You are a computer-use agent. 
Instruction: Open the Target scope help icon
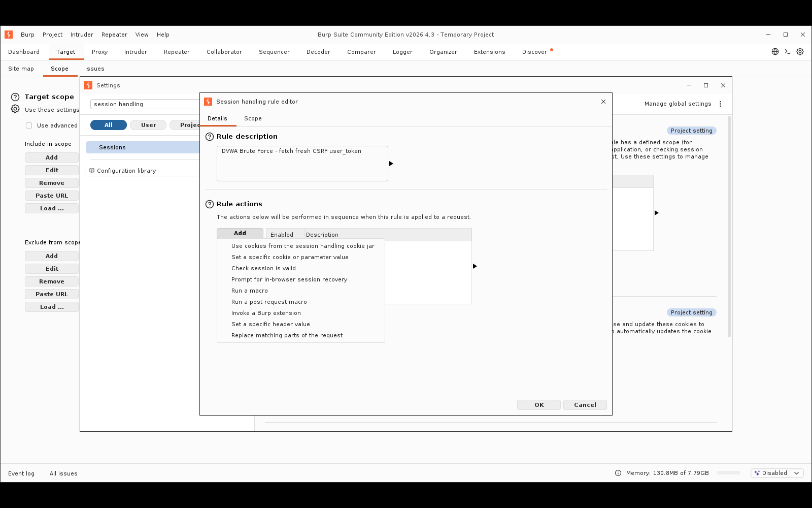[x=15, y=97]
